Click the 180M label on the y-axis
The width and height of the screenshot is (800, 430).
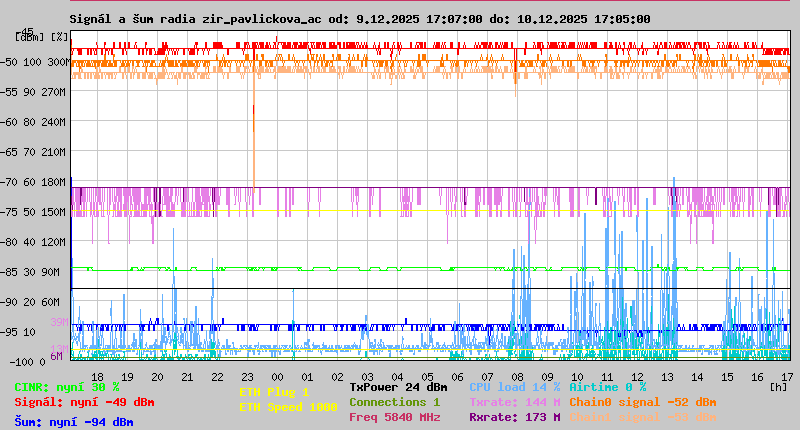[55, 182]
